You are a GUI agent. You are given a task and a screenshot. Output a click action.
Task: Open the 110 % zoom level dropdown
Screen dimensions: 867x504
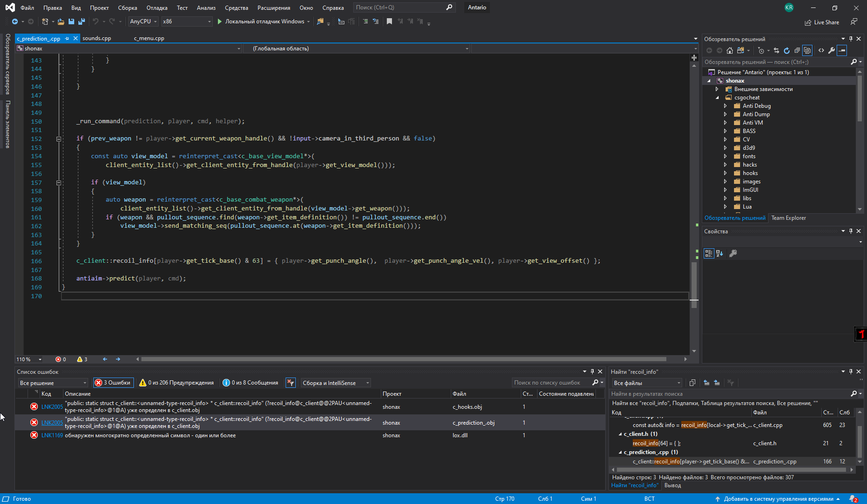(x=29, y=359)
